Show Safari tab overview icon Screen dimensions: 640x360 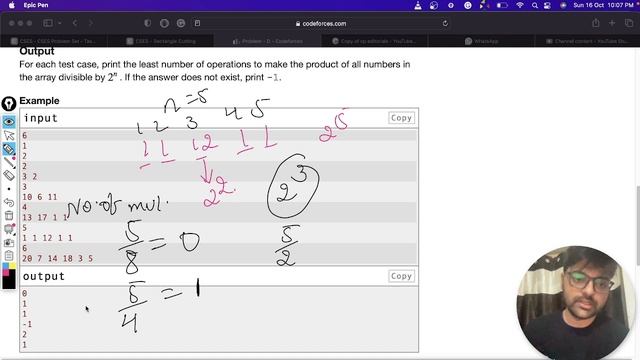point(629,23)
